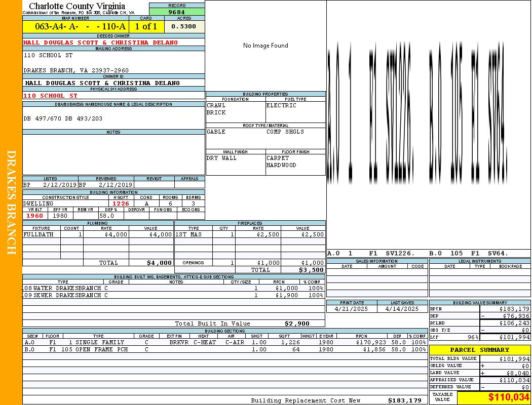Click foundation value CRAWL
532x405 pixels.
pos(216,105)
